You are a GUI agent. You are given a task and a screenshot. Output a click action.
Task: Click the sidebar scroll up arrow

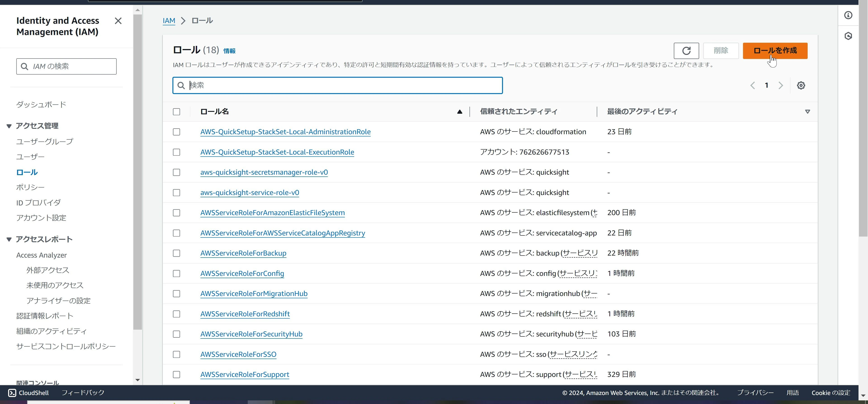[x=137, y=10]
